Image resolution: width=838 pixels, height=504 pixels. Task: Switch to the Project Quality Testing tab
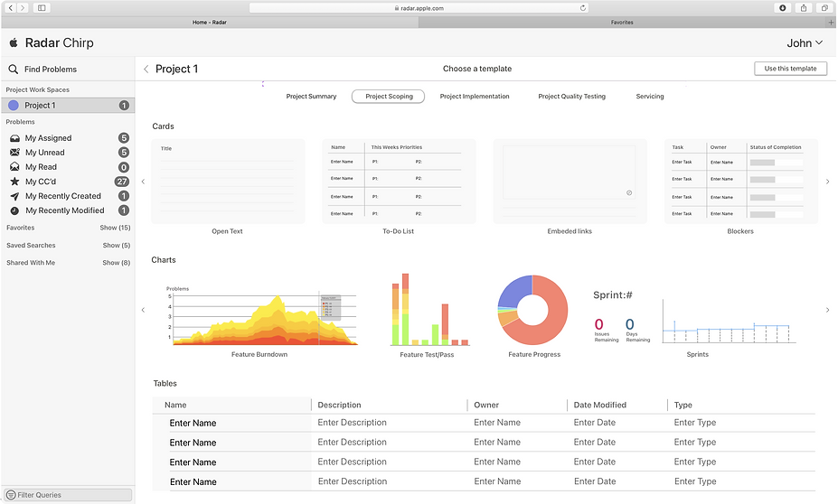pyautogui.click(x=572, y=97)
